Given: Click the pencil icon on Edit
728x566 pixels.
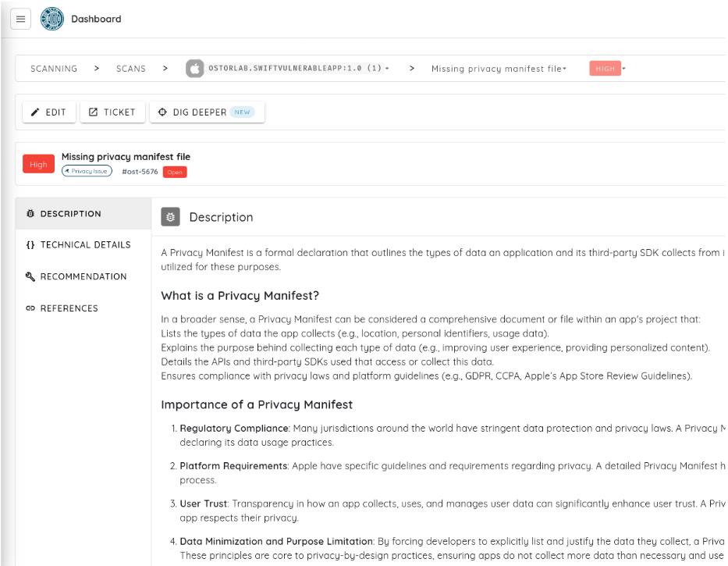Looking at the screenshot, I should coord(35,112).
